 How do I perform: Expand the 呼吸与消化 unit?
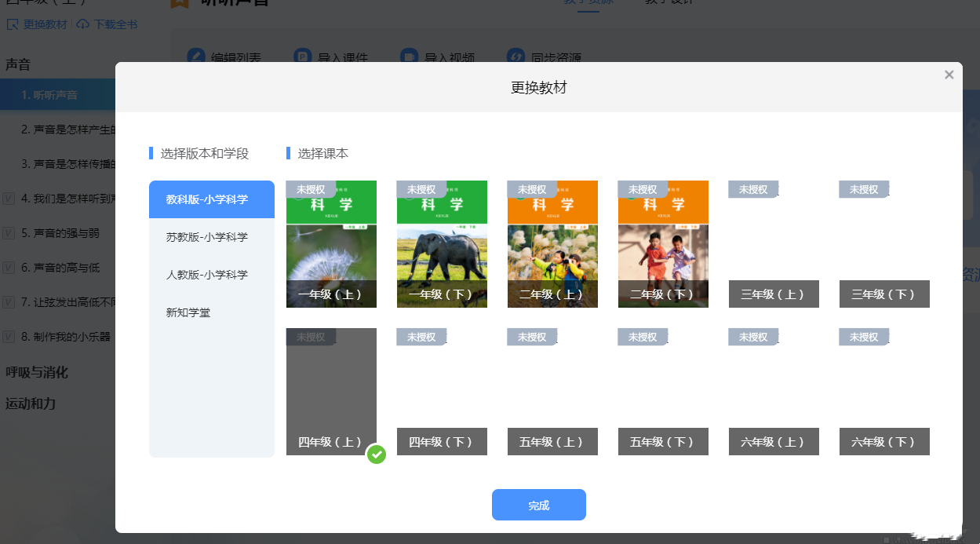coord(37,372)
